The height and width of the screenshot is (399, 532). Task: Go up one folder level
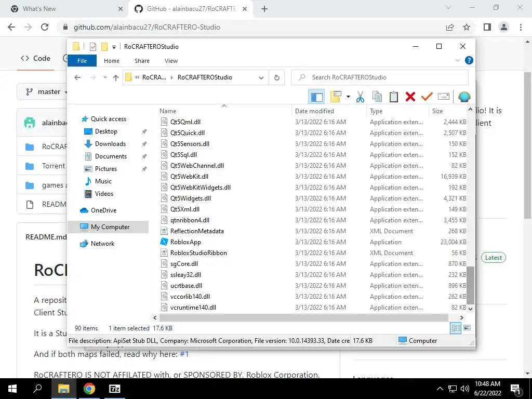click(116, 78)
